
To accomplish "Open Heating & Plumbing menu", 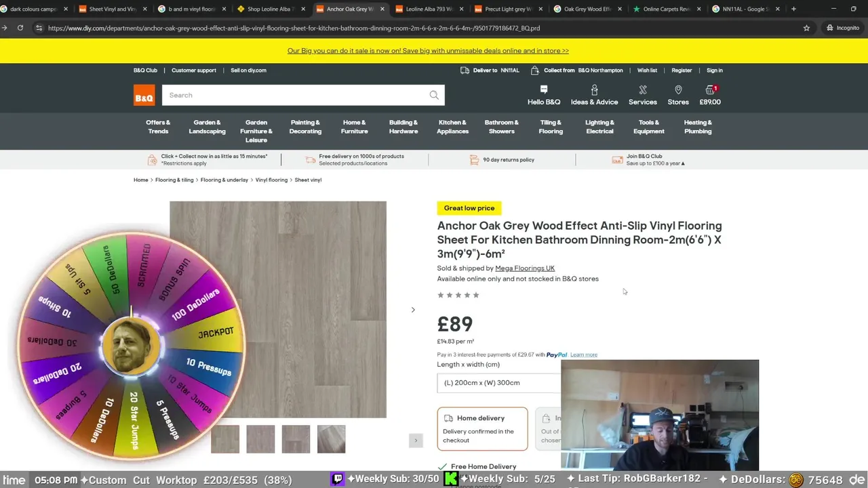I will (x=698, y=127).
